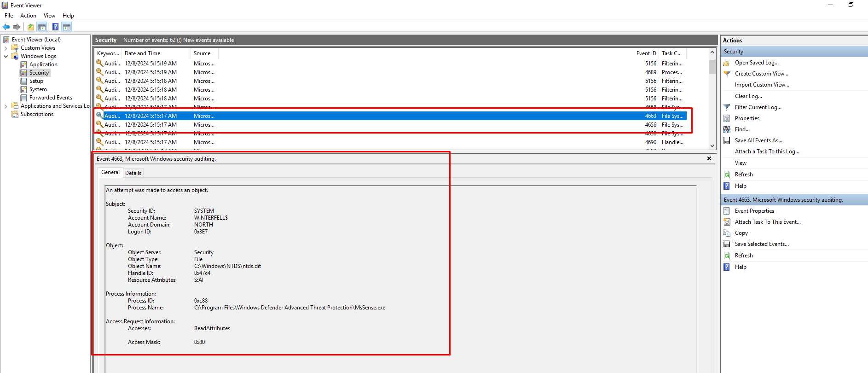The height and width of the screenshot is (373, 868).
Task: Click the Event Viewer (Local) root icon
Action: pos(6,40)
